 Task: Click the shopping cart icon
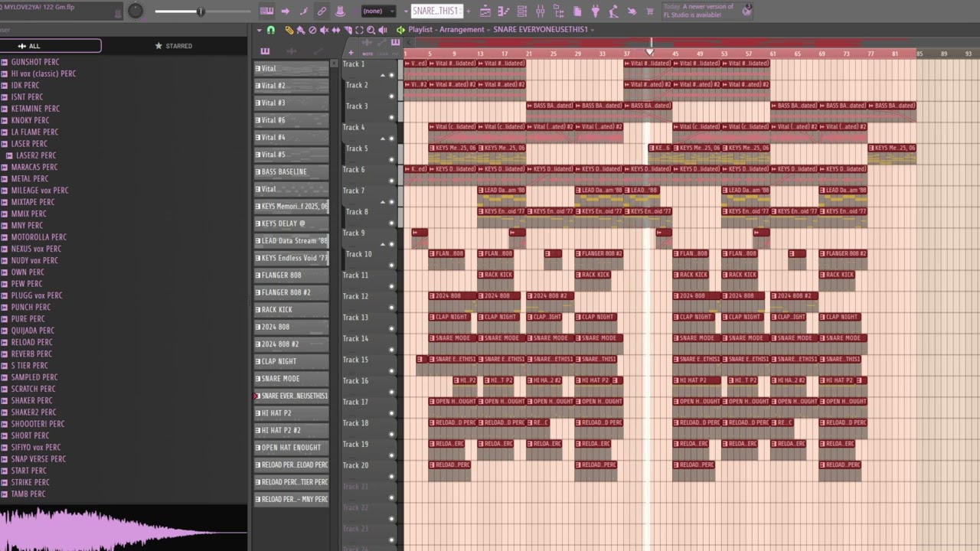649,11
